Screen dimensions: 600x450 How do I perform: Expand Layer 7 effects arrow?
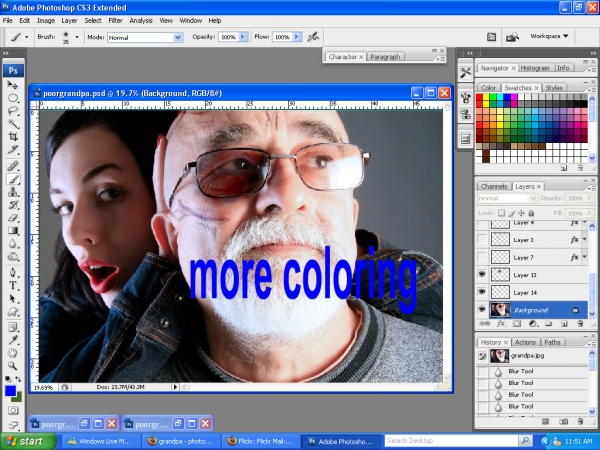[x=584, y=257]
